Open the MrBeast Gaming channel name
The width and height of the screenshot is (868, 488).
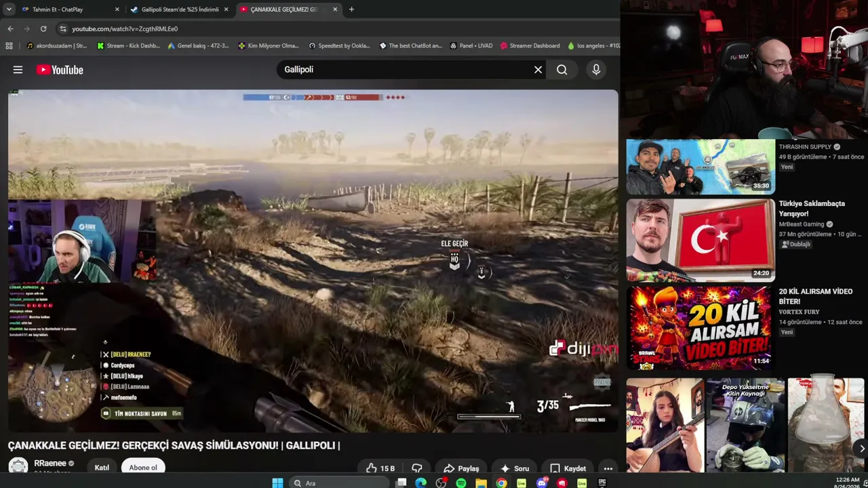(x=802, y=224)
